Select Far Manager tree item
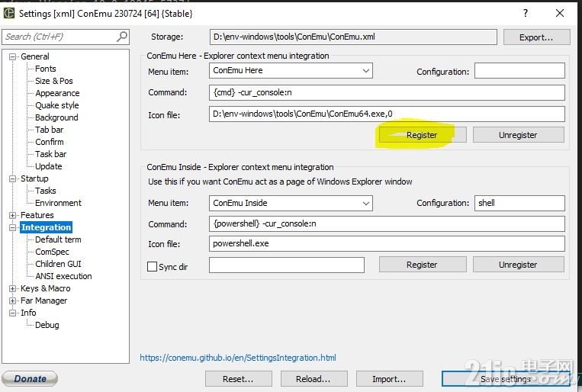The image size is (582, 392). tap(43, 300)
